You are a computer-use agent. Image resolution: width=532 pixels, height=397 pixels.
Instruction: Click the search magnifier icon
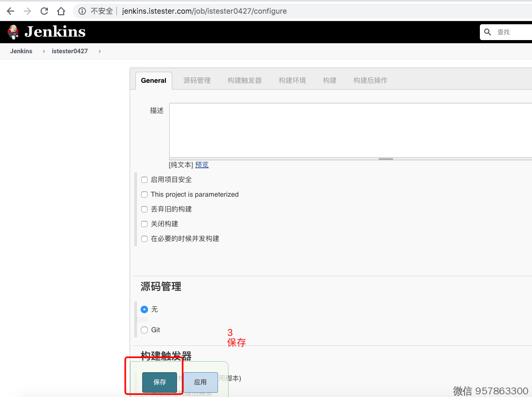[x=488, y=32]
